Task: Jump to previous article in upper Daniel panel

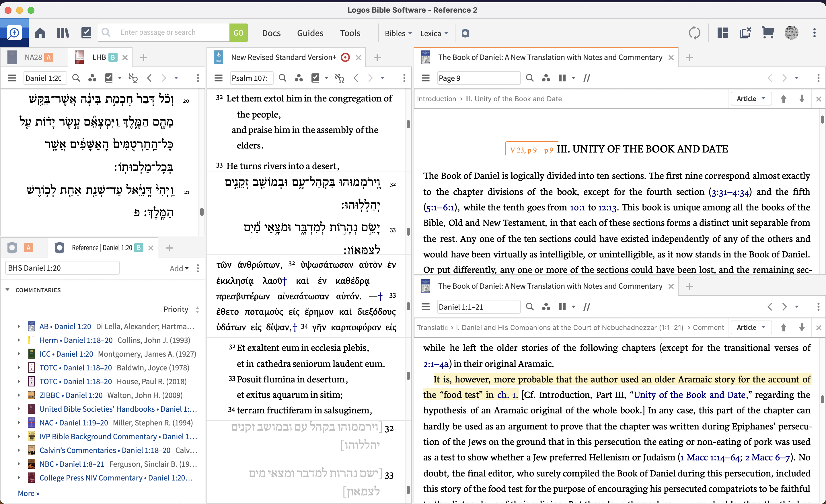Action: pos(784,99)
